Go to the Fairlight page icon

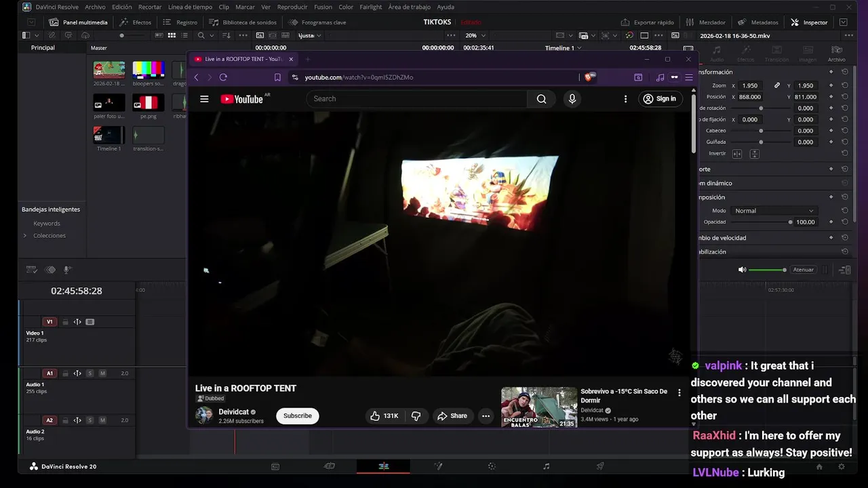pyautogui.click(x=546, y=466)
